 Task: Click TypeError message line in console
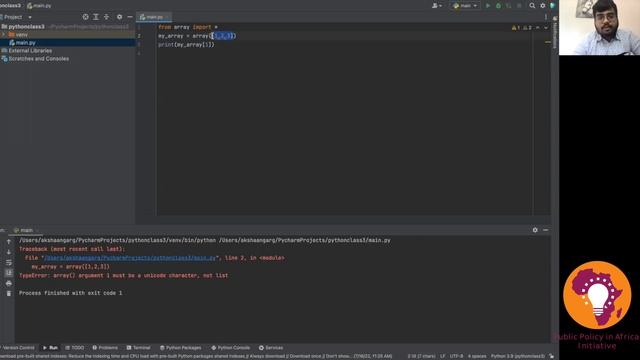click(x=124, y=276)
